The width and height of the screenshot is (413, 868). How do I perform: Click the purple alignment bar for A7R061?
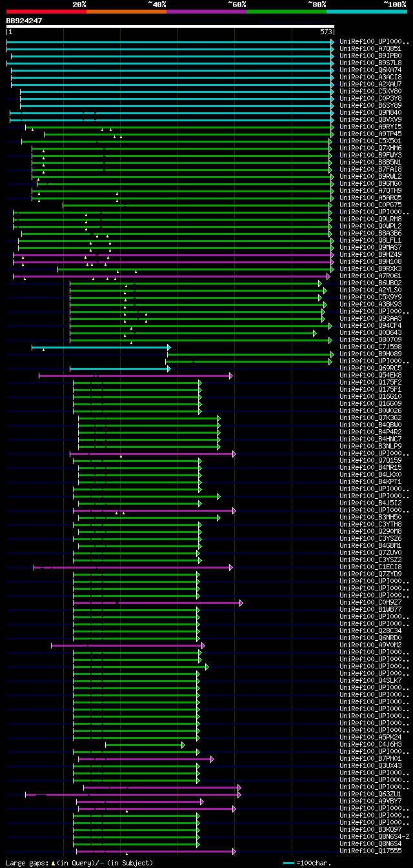click(x=172, y=276)
